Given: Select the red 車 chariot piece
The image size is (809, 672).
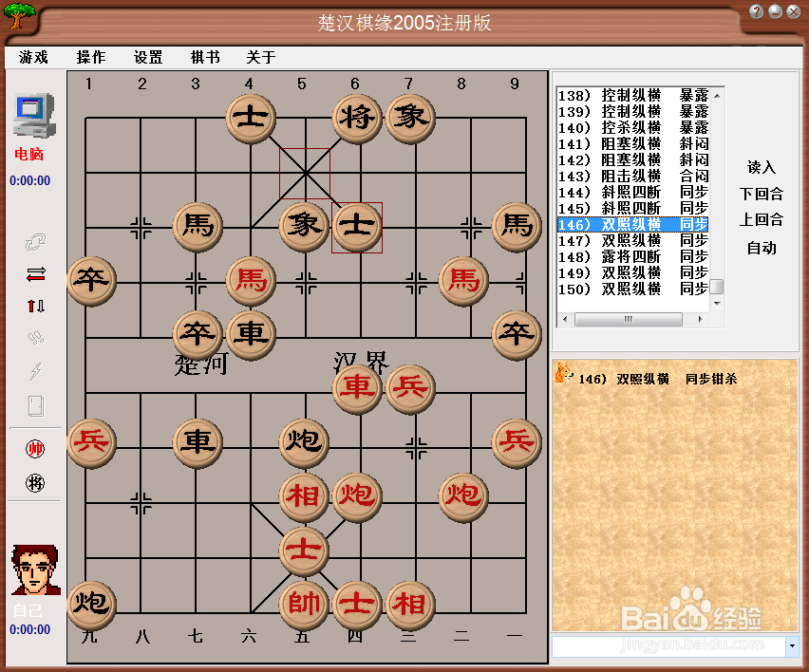Looking at the screenshot, I should click(x=357, y=388).
